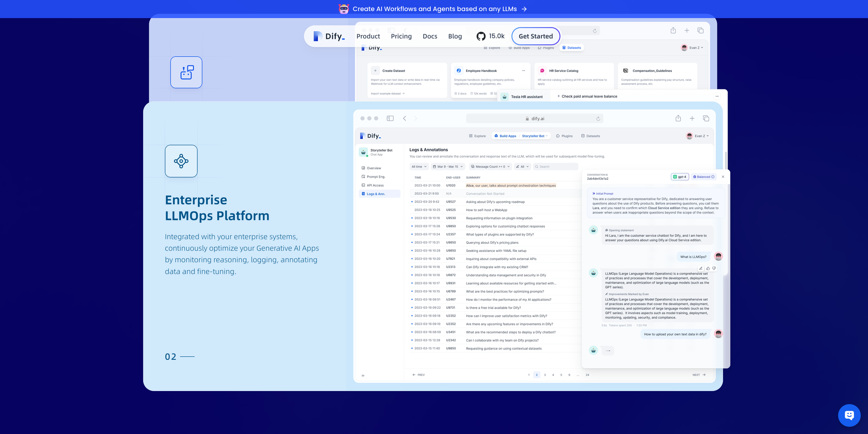Open the chat support widget bubble
The image size is (868, 434).
849,415
